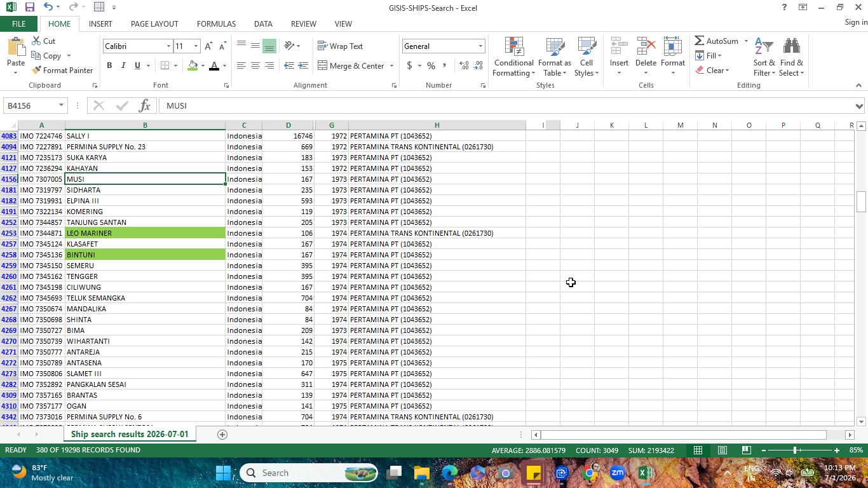Decrease the indent level
Image resolution: width=868 pixels, height=488 pixels.
tap(289, 65)
